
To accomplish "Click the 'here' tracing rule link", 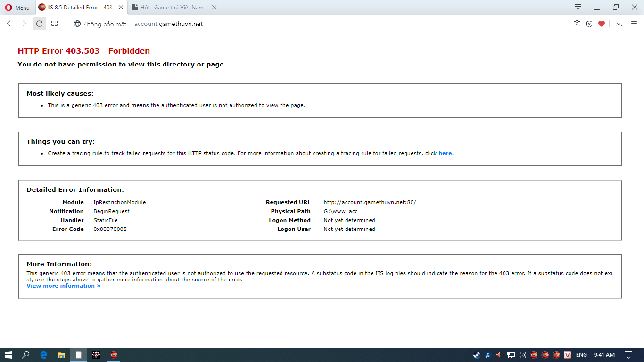I will [445, 153].
